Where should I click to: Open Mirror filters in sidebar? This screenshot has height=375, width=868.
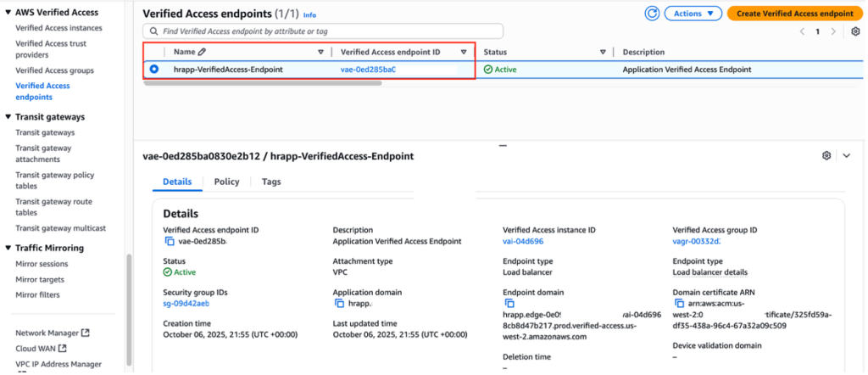tap(37, 294)
